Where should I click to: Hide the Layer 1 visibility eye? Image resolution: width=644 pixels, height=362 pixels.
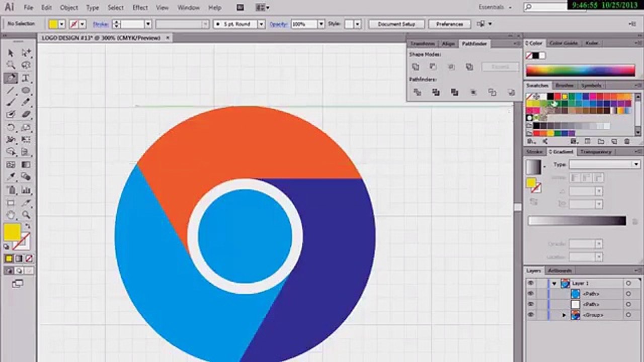click(x=530, y=284)
